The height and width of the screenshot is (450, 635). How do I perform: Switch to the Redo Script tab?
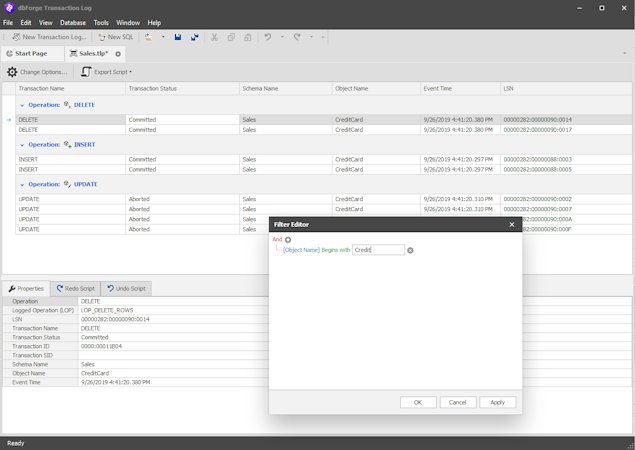[x=75, y=288]
